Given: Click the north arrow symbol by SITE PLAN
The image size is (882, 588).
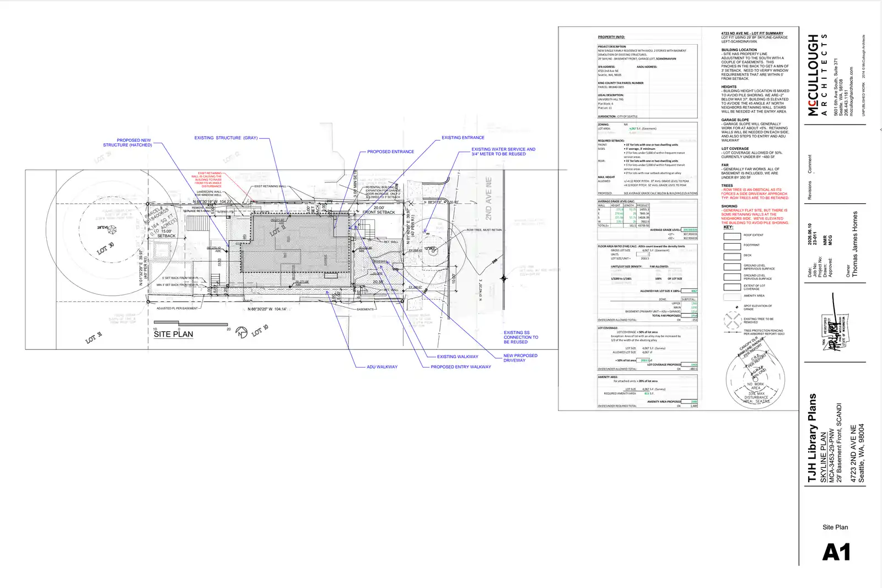Looking at the screenshot, I should tap(241, 332).
